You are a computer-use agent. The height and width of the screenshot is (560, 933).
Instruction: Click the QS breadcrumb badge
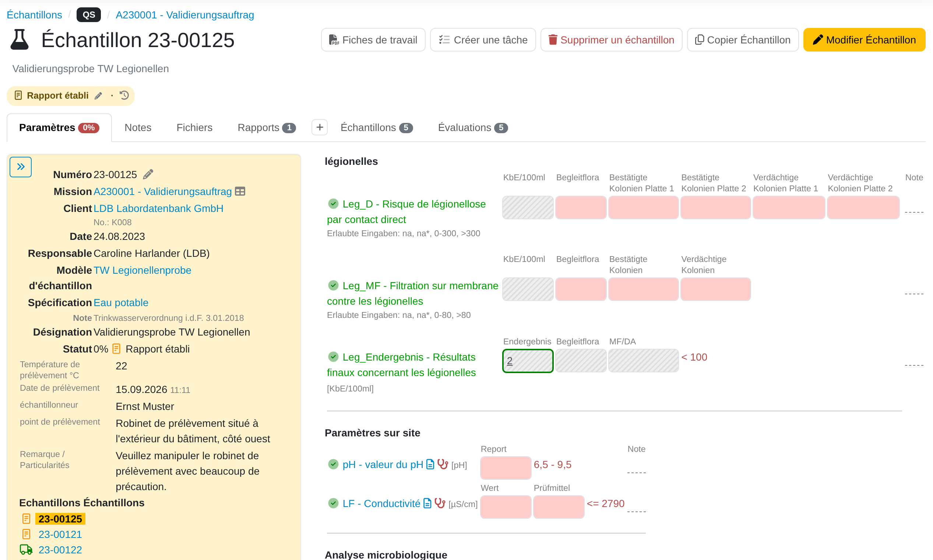tap(89, 15)
